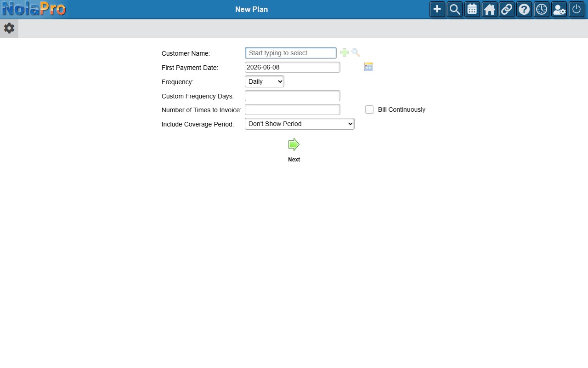
Task: Click the Include Coverage Period: label
Action: [x=198, y=124]
